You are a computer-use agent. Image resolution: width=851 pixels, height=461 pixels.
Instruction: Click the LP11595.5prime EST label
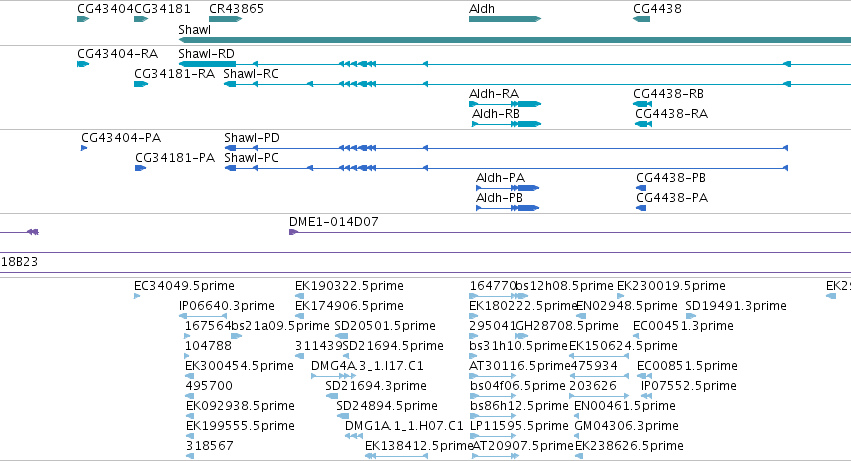[519, 427]
